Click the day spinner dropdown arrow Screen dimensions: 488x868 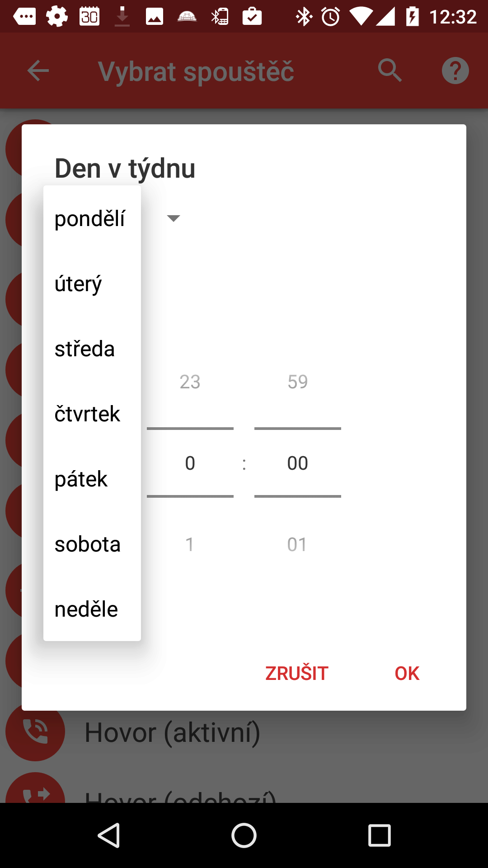pos(174,218)
